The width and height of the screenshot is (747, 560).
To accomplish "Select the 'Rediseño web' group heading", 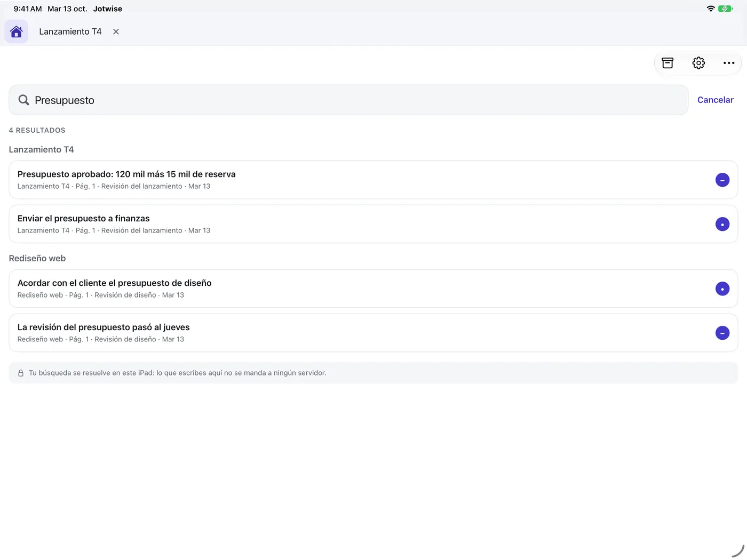I will coord(37,258).
